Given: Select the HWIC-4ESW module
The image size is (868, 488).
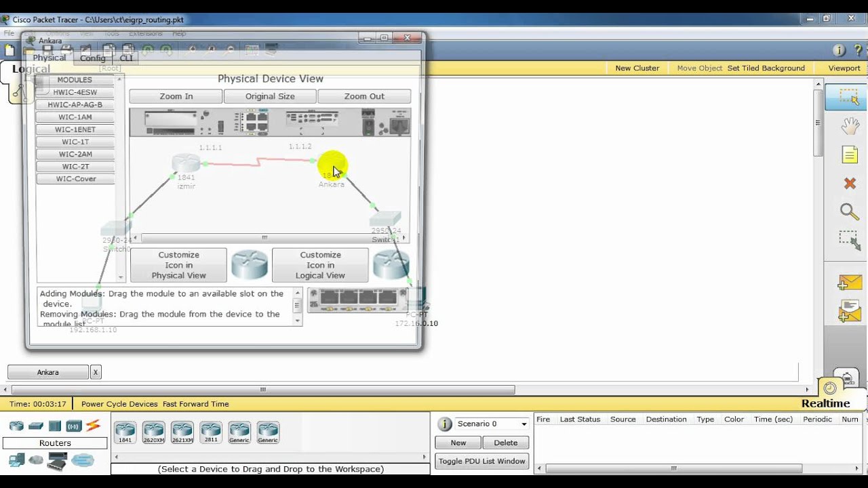Looking at the screenshot, I should [75, 92].
